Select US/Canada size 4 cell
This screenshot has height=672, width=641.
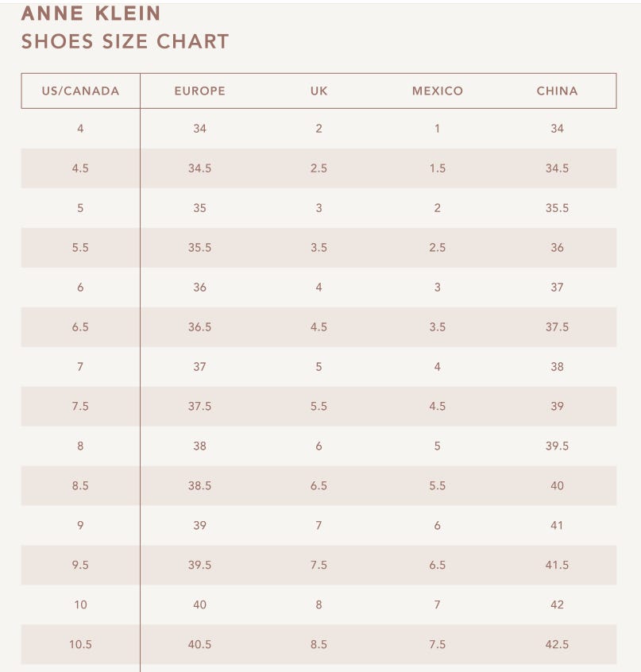tap(80, 128)
